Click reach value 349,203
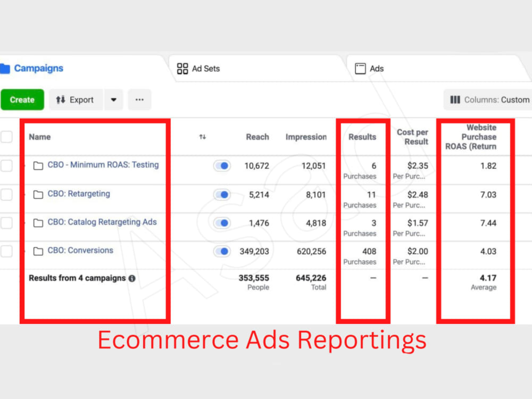The height and width of the screenshot is (399, 532). tap(254, 252)
